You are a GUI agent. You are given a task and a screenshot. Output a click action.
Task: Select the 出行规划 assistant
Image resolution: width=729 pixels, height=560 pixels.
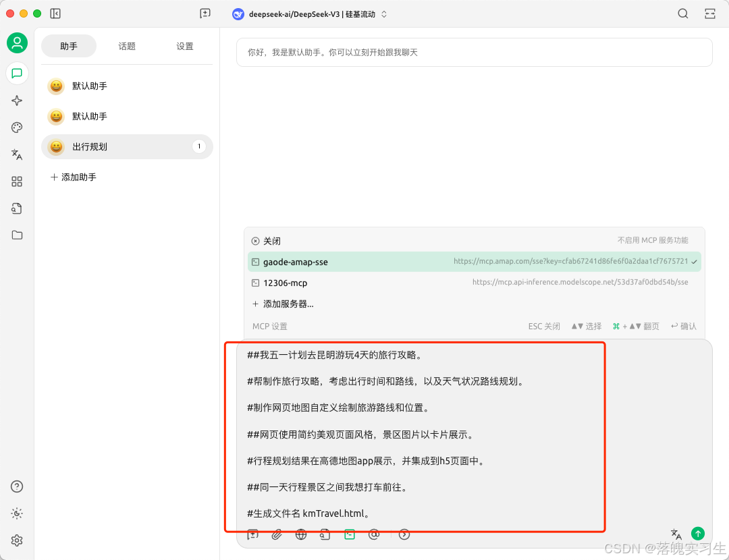click(x=91, y=146)
